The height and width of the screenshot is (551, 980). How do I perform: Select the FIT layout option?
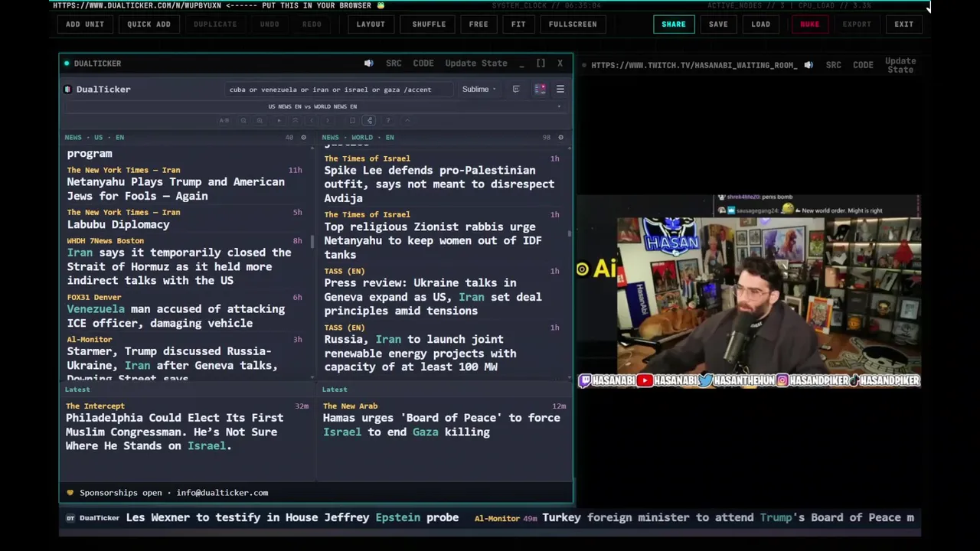[x=518, y=24]
